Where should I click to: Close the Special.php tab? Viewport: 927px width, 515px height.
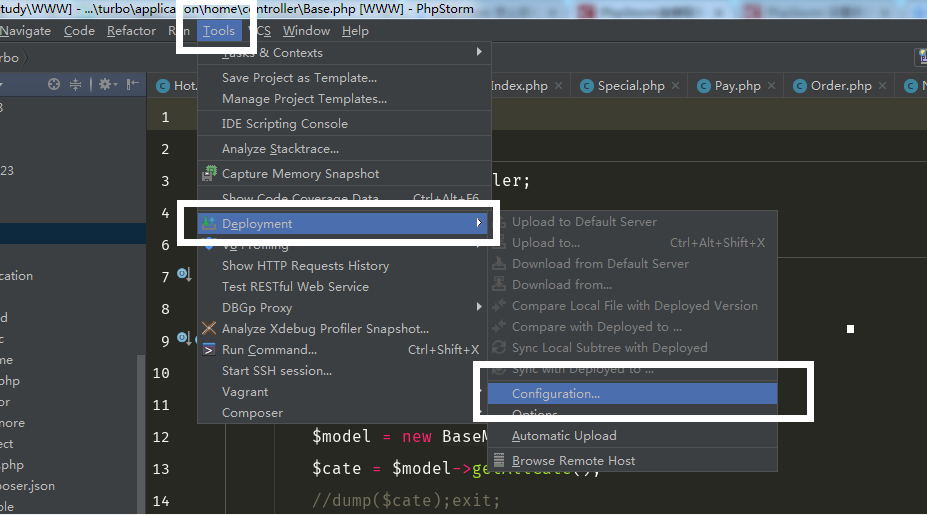675,86
